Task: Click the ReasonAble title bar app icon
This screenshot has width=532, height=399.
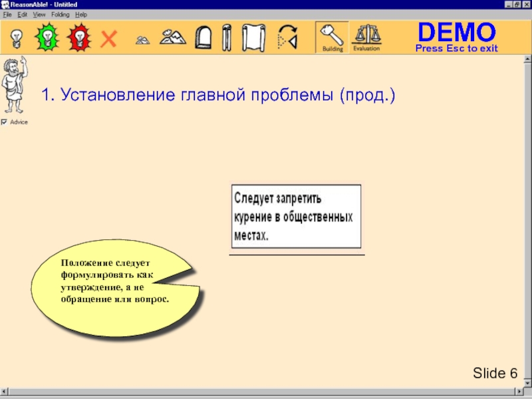Action: 5,5
